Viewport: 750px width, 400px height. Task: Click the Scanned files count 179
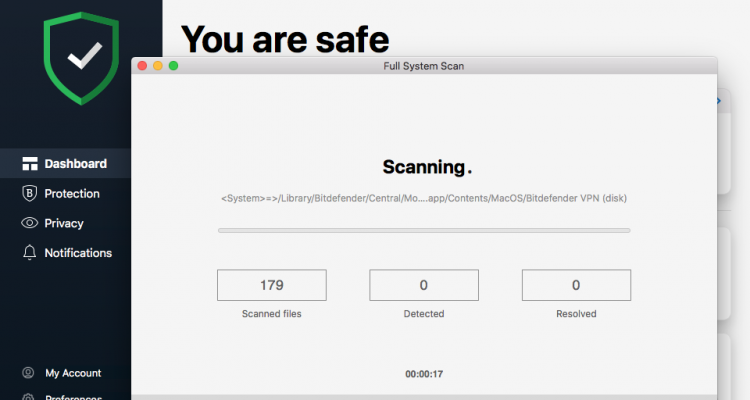272,285
